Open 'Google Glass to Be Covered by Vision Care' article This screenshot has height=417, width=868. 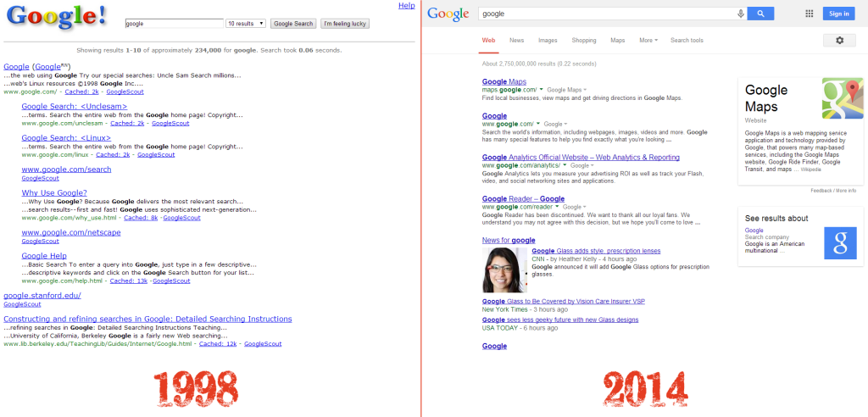pyautogui.click(x=563, y=301)
